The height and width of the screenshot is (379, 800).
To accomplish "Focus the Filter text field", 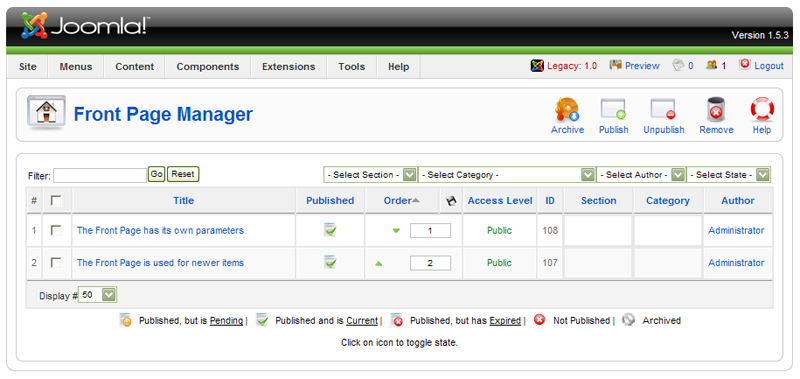I will pos(100,175).
